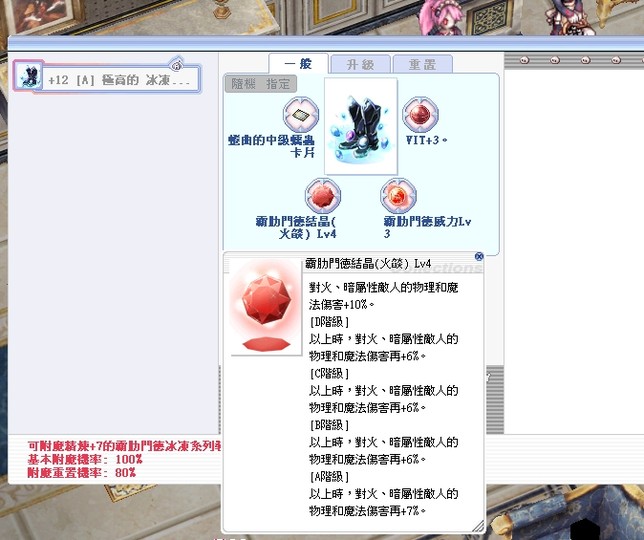
Task: Click the boots icon in equipment list
Action: (29, 78)
